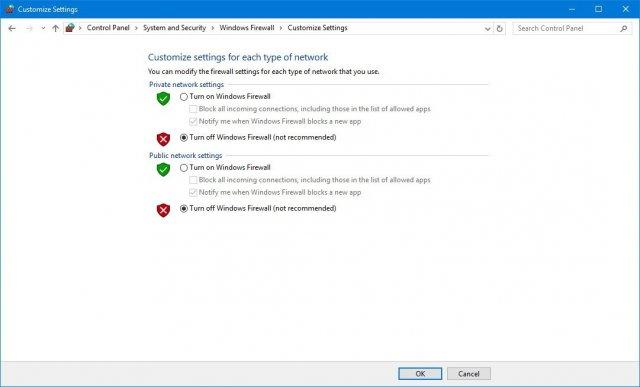Refresh the Control Panel page
Viewport: 640px width, 387px height.
coord(499,29)
